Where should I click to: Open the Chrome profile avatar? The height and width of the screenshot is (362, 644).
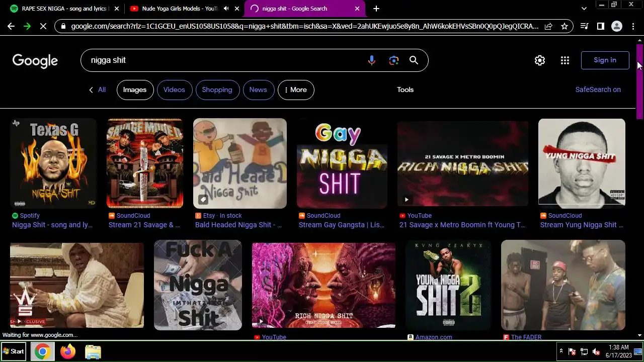point(617,26)
